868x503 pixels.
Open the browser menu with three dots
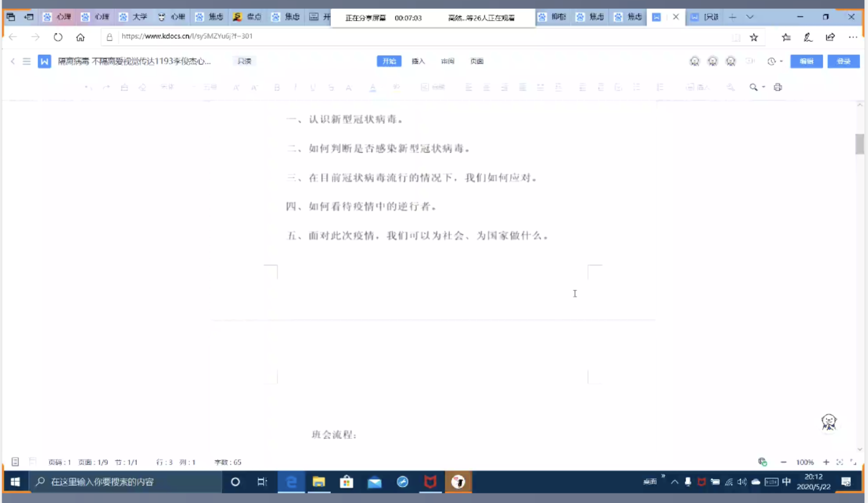click(853, 37)
